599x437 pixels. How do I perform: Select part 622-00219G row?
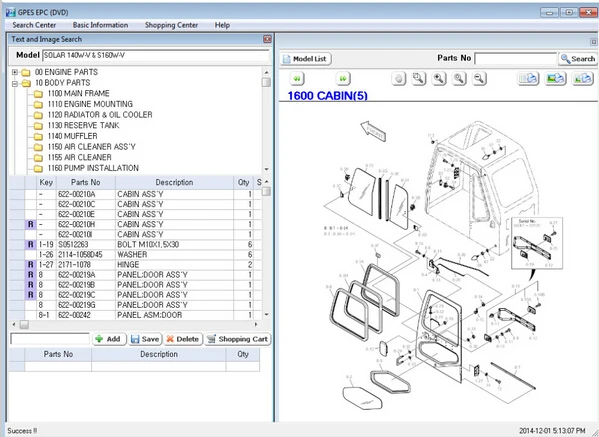pos(136,305)
